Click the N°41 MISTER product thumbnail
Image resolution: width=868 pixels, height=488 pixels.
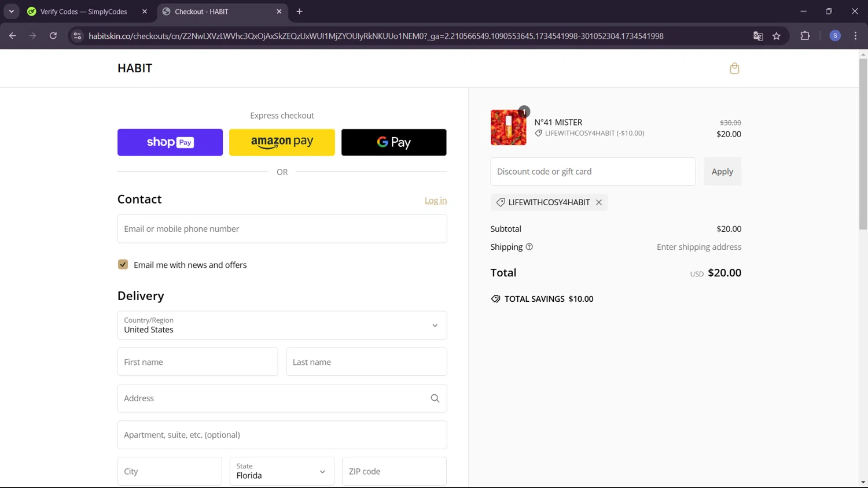tap(509, 127)
